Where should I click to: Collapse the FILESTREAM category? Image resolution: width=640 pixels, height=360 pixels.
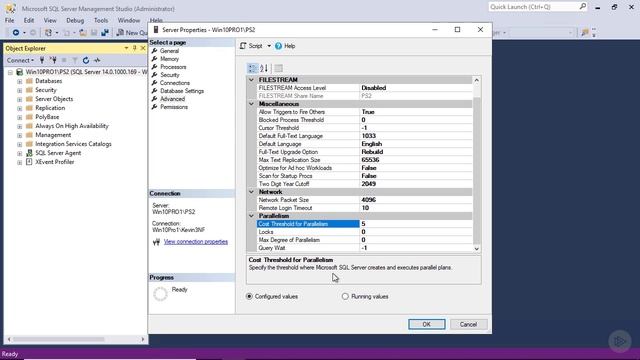251,80
